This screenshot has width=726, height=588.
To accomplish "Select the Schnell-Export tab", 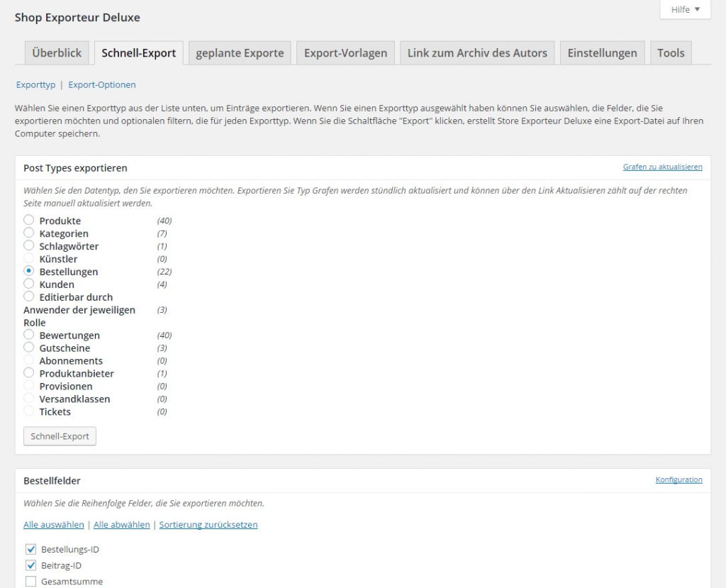I will [138, 52].
